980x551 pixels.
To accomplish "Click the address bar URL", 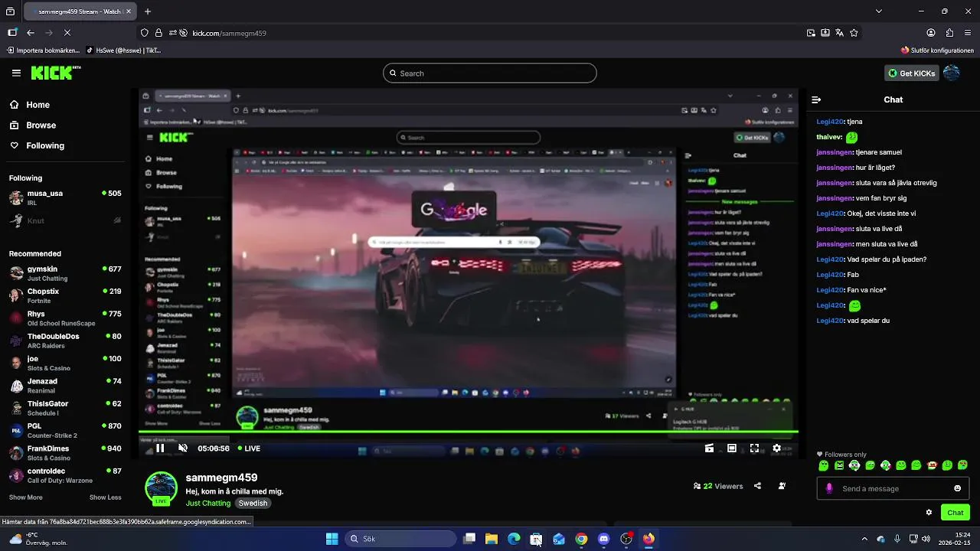I will [229, 33].
